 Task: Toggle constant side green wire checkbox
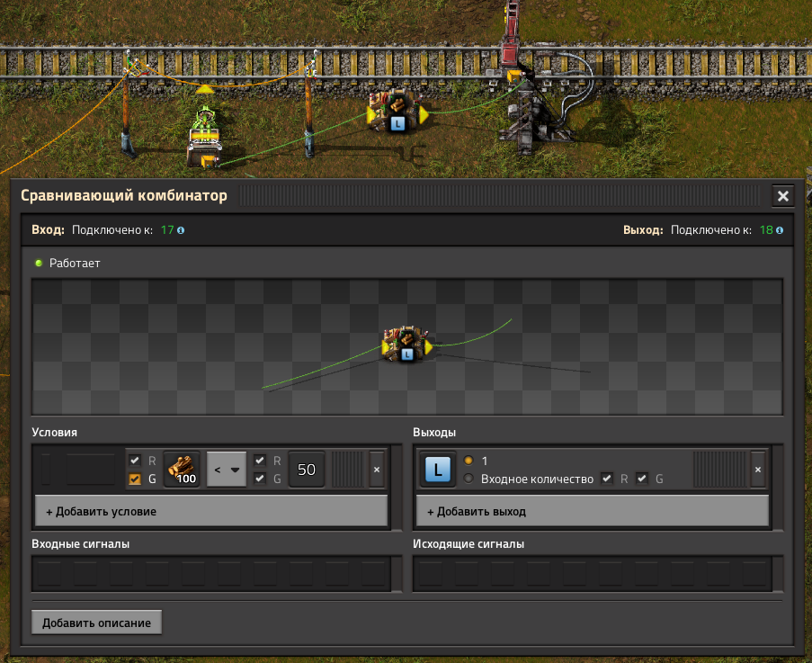(260, 479)
